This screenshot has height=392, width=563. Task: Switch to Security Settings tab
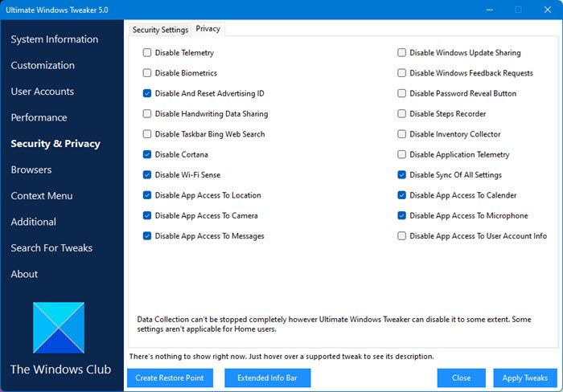click(x=160, y=30)
